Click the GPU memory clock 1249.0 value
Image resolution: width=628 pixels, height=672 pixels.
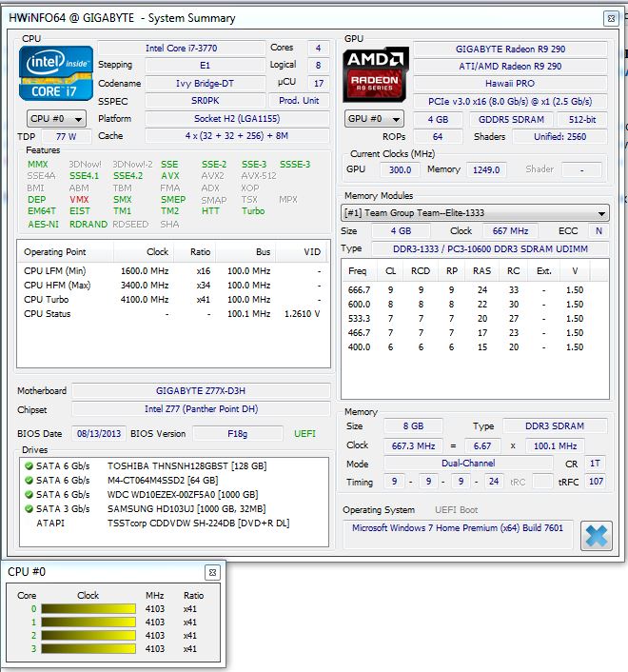(x=486, y=169)
